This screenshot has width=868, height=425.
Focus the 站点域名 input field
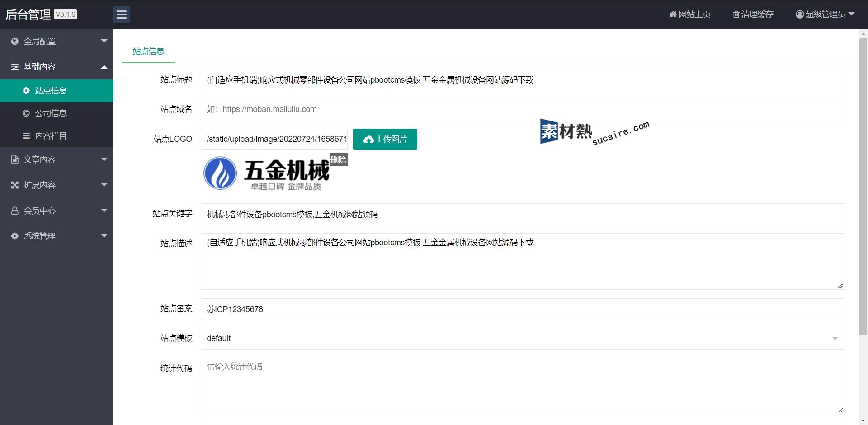point(522,109)
